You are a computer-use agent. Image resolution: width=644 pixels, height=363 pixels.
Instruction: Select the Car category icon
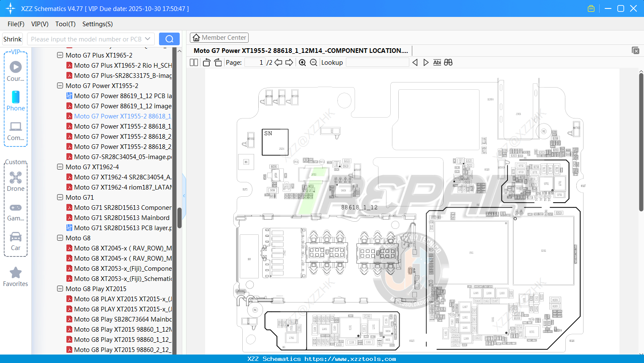[16, 237]
